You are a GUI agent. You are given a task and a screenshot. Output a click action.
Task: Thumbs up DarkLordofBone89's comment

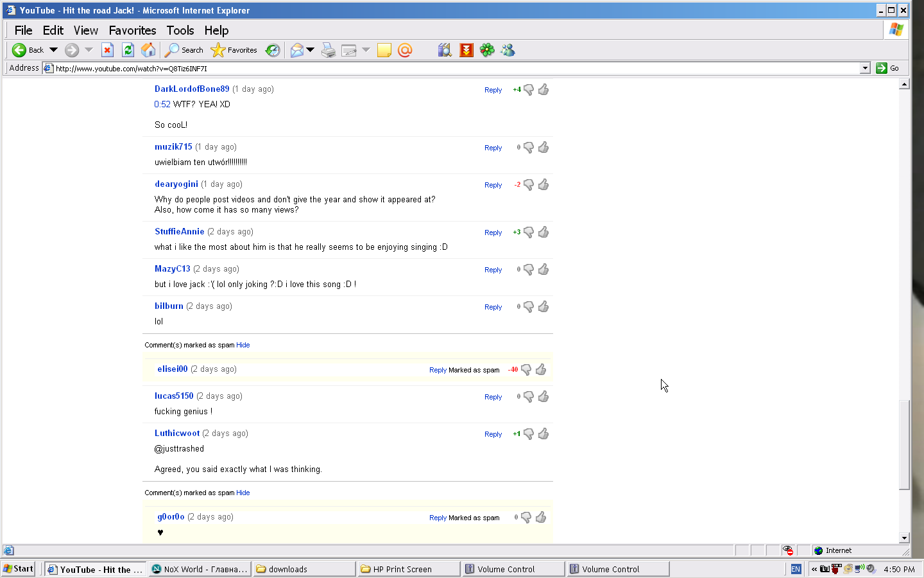pyautogui.click(x=543, y=89)
